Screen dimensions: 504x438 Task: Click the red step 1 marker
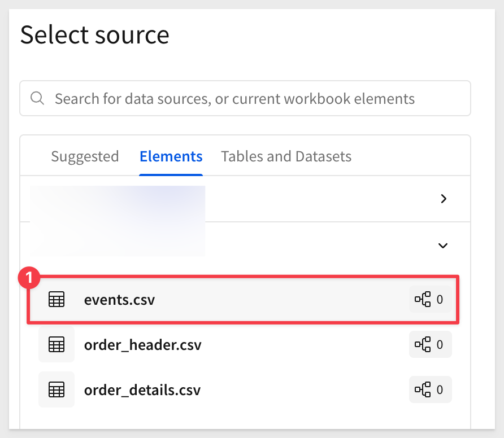tap(29, 278)
